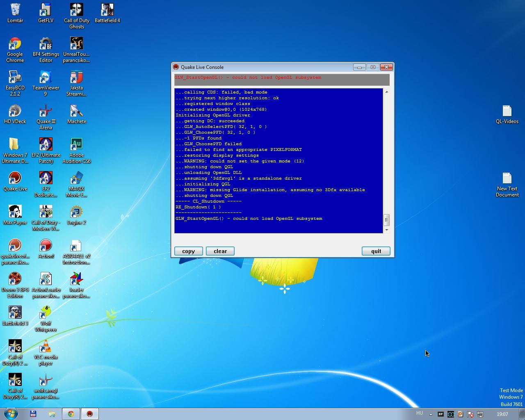
Task: Open Chrome from the taskbar
Action: (71, 414)
